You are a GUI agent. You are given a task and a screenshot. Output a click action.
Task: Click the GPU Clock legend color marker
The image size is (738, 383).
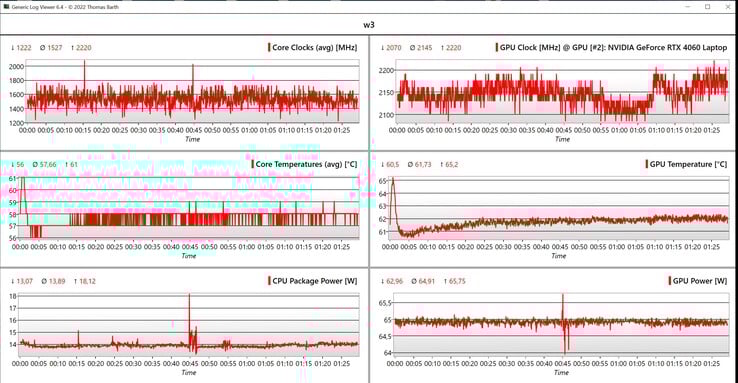point(497,48)
